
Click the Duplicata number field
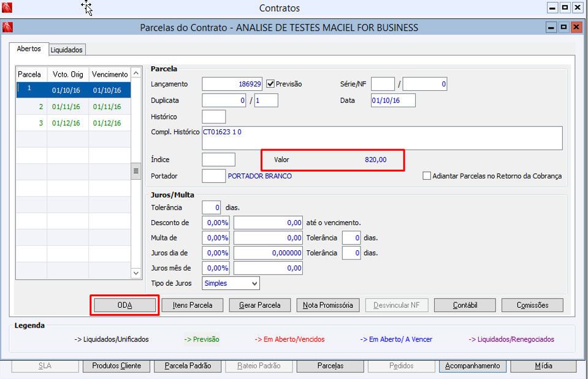click(x=224, y=101)
